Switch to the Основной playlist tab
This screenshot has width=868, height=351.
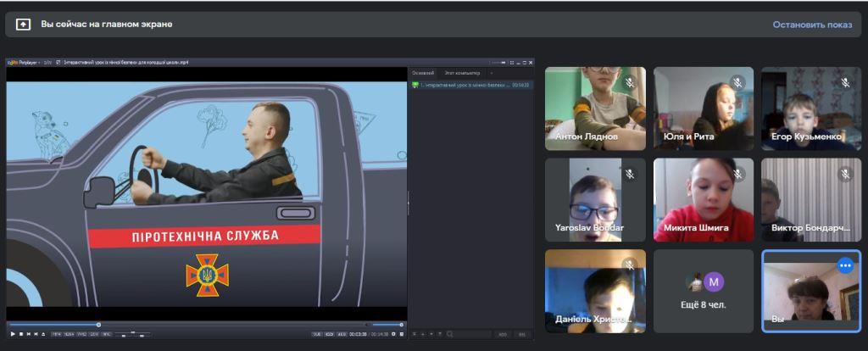(423, 73)
